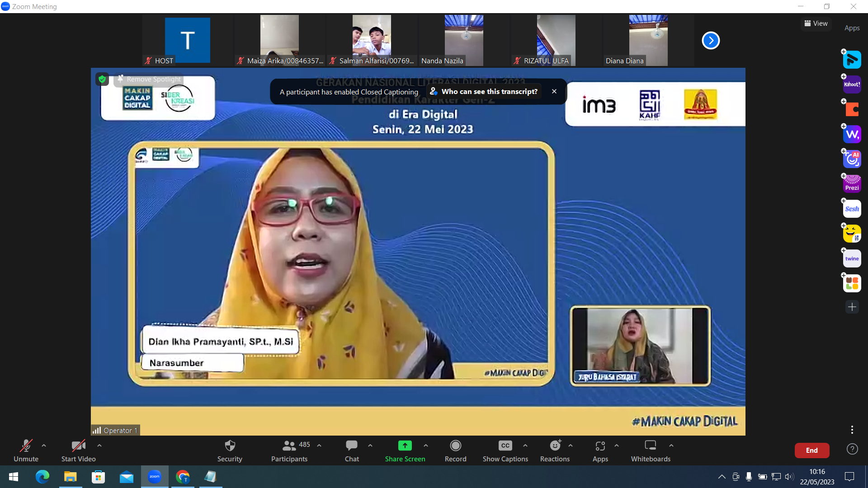Open the system tray volume control
This screenshot has height=488, width=868.
coord(789,477)
